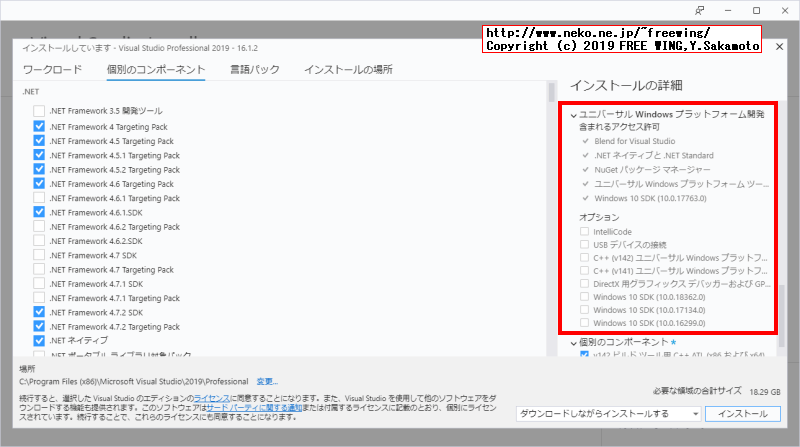Check .NET Framework 4.6.1 Targeting Pack
Viewport: 800px width, 447px height.
click(x=39, y=197)
